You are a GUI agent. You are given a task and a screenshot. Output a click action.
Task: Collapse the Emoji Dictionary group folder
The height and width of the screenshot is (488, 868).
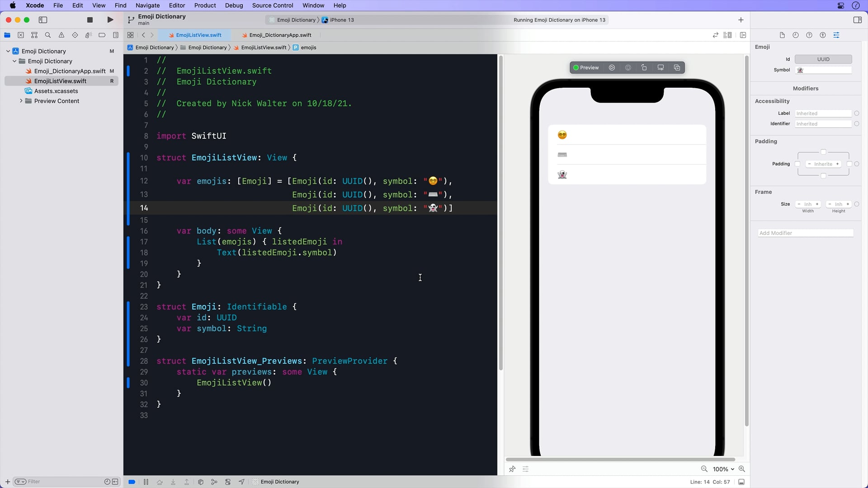click(x=14, y=61)
